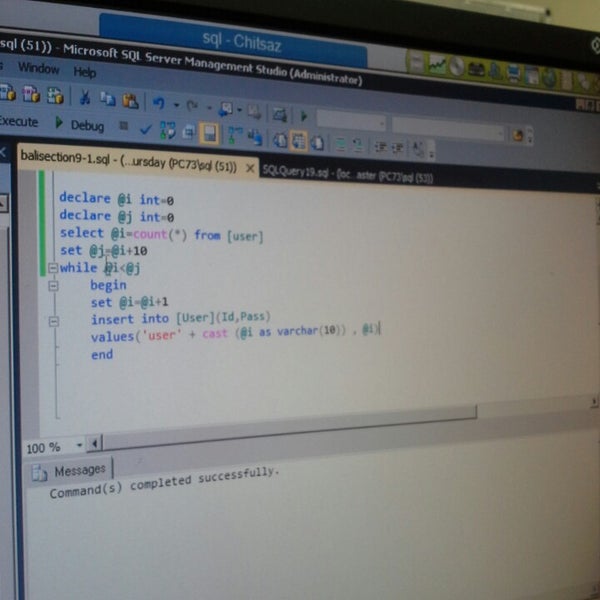Click the Paste clipboard icon
This screenshot has height=600, width=600.
130,101
